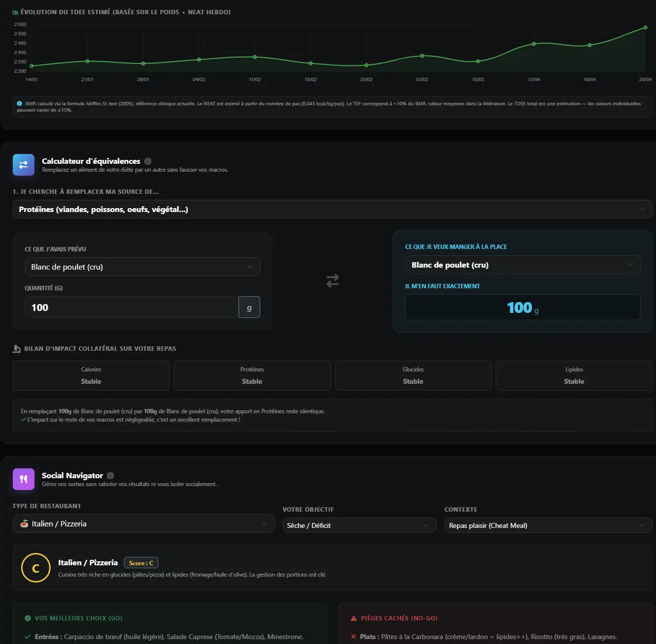Open the Repas plaisir context dropdown
The height and width of the screenshot is (644, 656).
(x=548, y=525)
